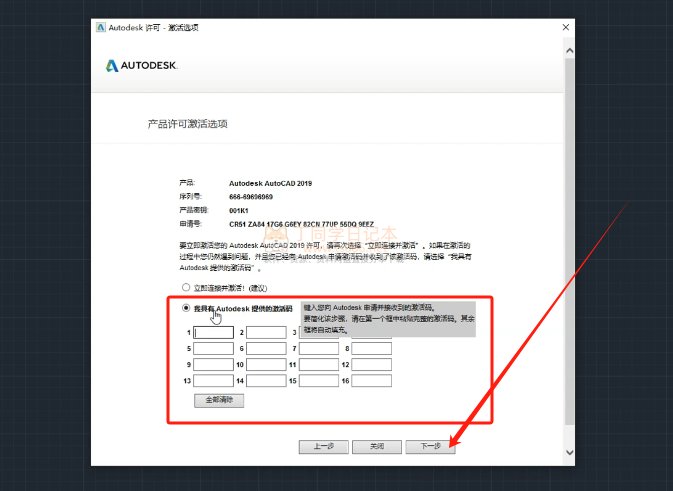Close the Autodesk license activation window
Image resolution: width=673 pixels, height=491 pixels.
(566, 27)
